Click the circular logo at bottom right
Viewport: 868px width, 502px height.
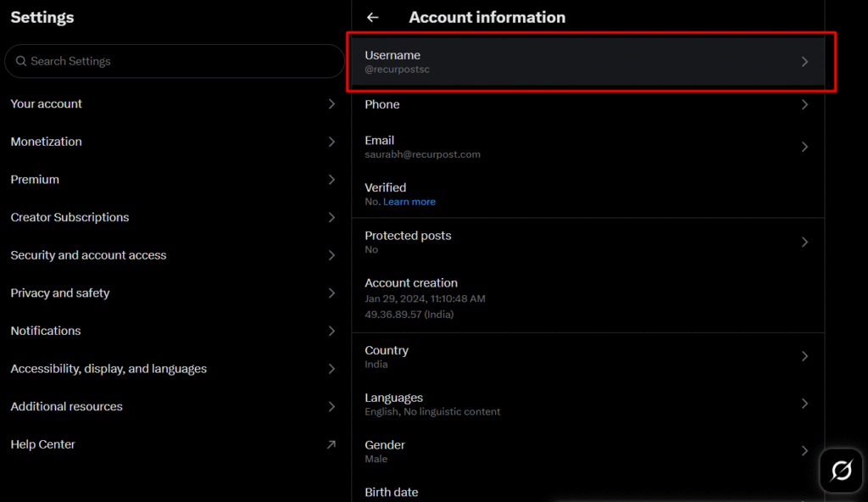(x=840, y=471)
